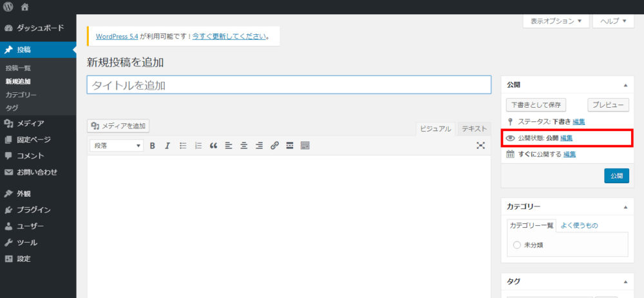Open the よく使うもの category tab
The height and width of the screenshot is (298, 644).
579,225
